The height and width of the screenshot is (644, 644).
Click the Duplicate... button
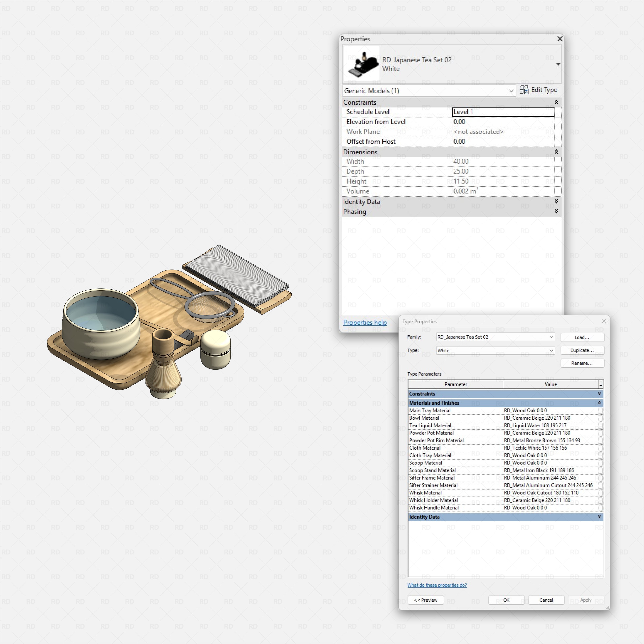tap(582, 350)
